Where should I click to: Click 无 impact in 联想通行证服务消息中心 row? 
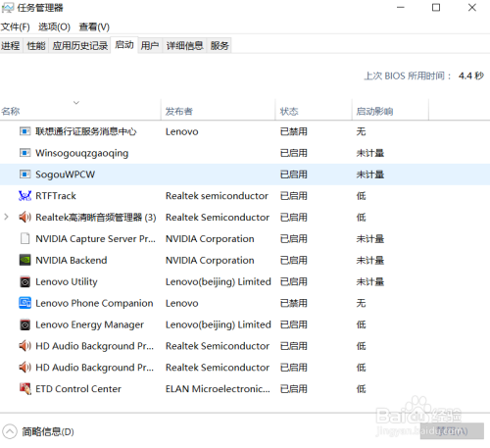pos(361,131)
